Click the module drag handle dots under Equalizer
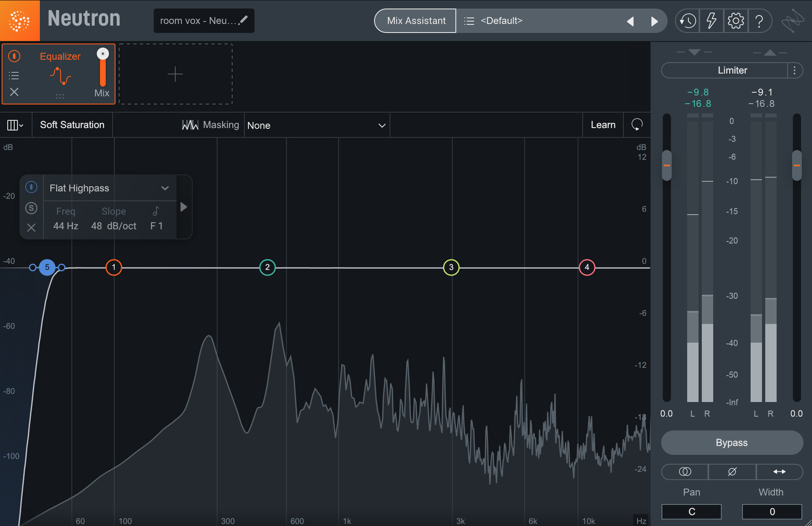 pos(60,96)
